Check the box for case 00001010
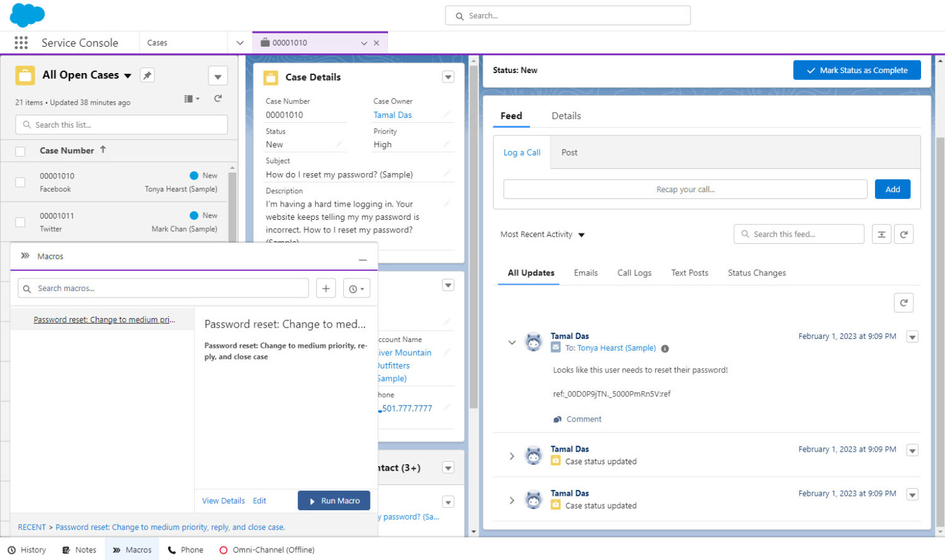945x560 pixels. click(20, 182)
